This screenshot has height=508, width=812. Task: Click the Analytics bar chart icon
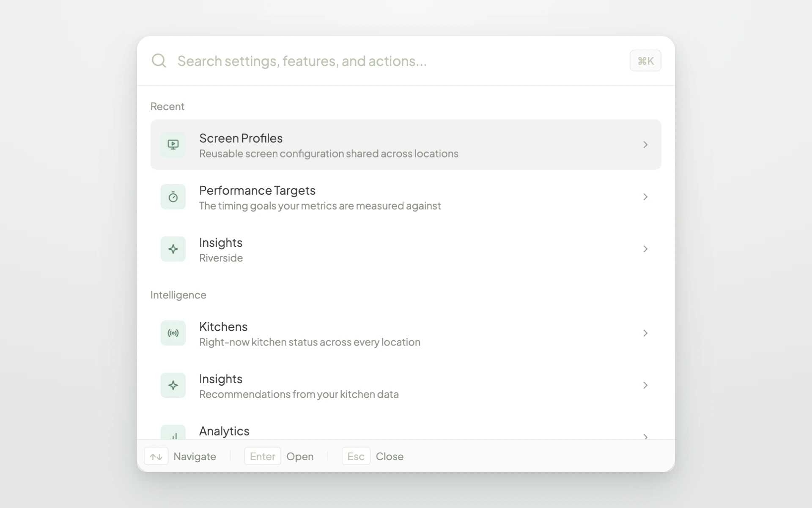tap(173, 432)
